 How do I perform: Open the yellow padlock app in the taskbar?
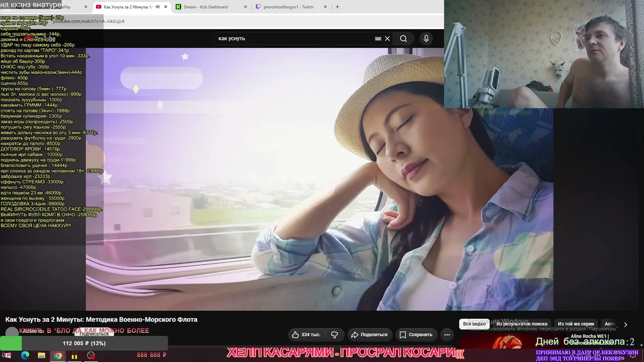tap(74, 355)
